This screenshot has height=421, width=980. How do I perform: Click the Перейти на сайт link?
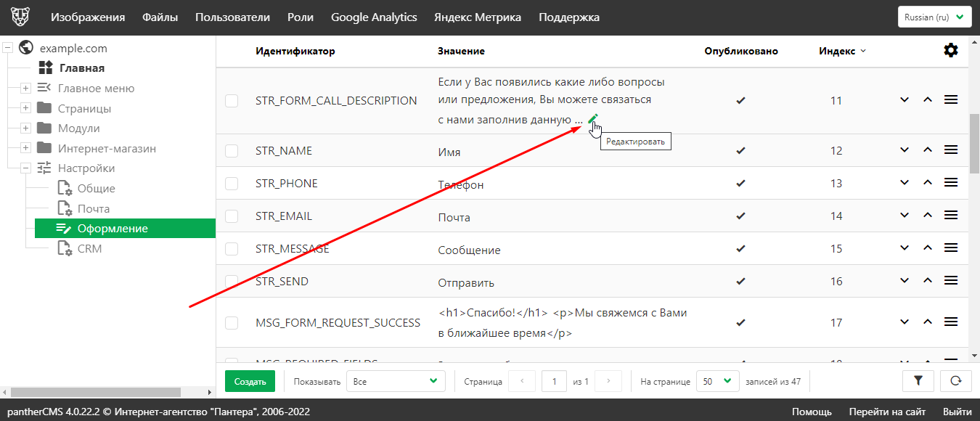(887, 412)
